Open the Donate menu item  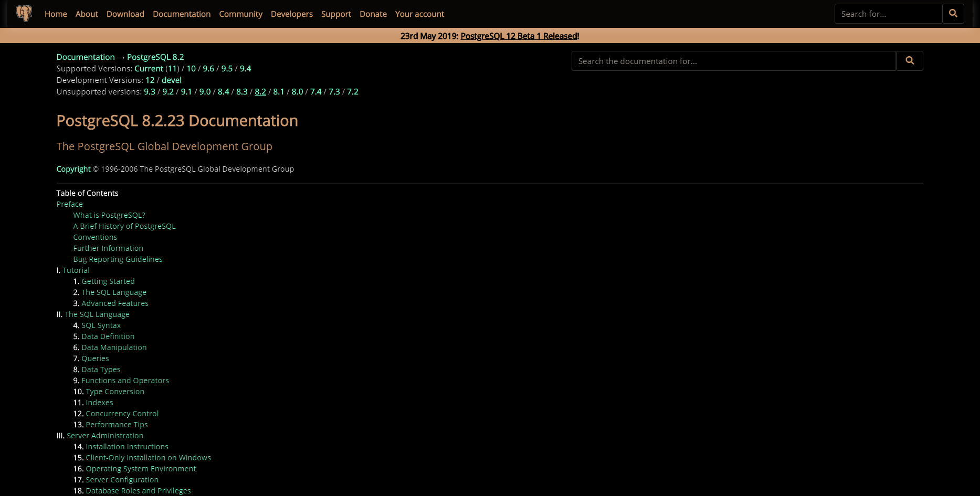pyautogui.click(x=373, y=14)
